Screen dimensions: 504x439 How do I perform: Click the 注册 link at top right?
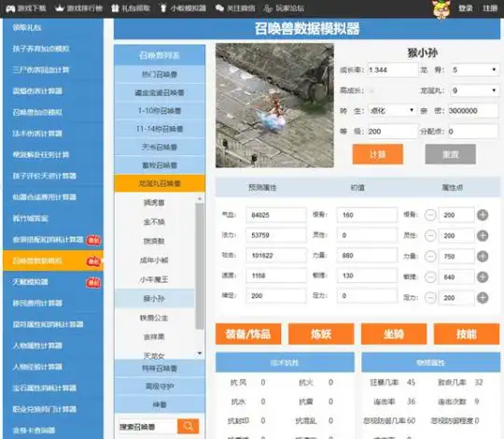490,8
